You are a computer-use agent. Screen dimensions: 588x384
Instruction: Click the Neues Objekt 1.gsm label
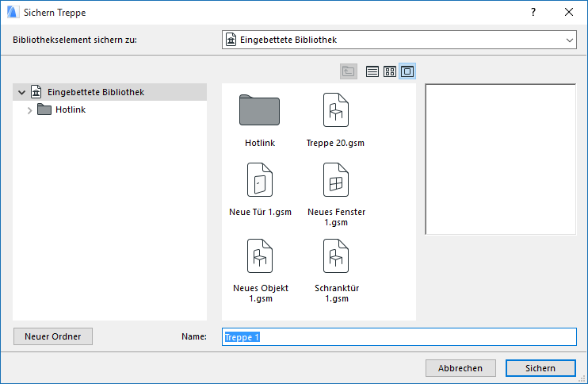click(261, 294)
